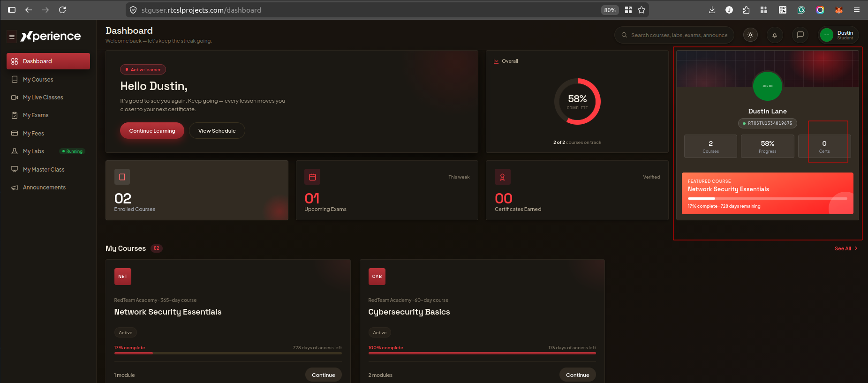Viewport: 868px width, 383px height.
Task: Continue the Cybersecurity Basics course
Action: pyautogui.click(x=578, y=375)
